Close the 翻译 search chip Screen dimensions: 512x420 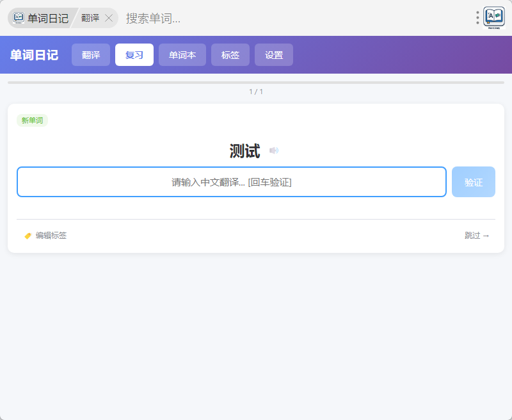click(109, 18)
